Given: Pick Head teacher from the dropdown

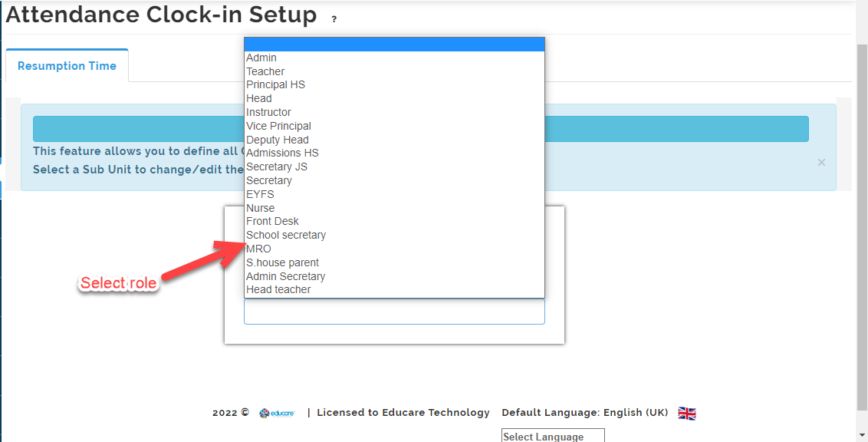Looking at the screenshot, I should (x=394, y=290).
